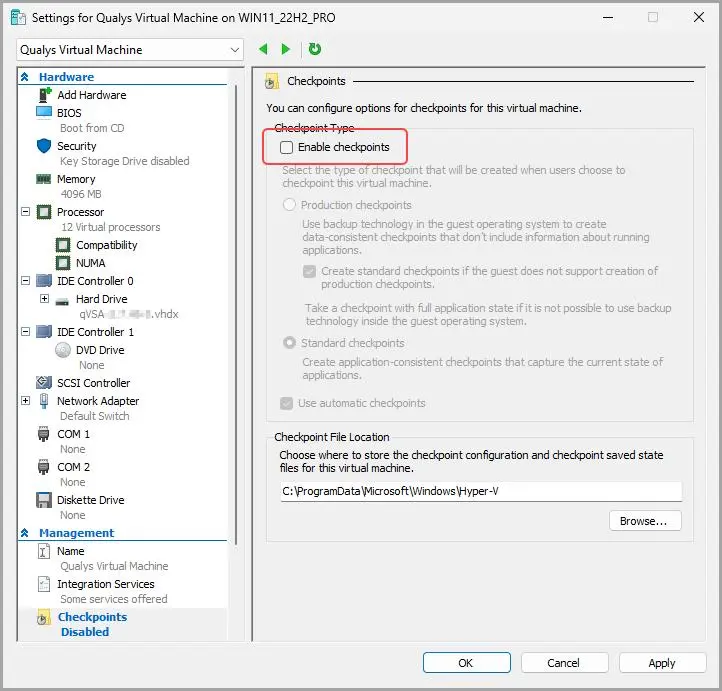
Task: Click the Diskette Drive floppy icon
Action: 44,500
